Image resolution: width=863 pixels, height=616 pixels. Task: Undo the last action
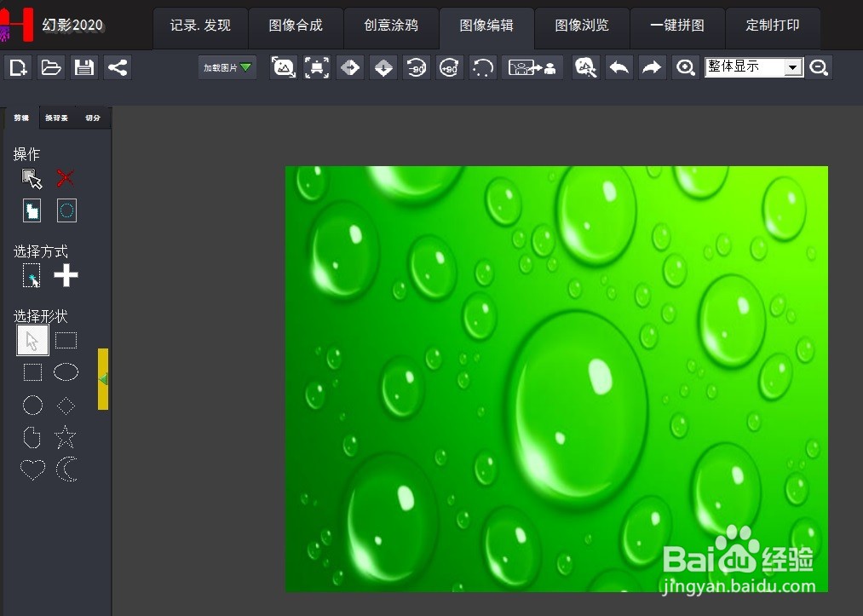coord(619,67)
